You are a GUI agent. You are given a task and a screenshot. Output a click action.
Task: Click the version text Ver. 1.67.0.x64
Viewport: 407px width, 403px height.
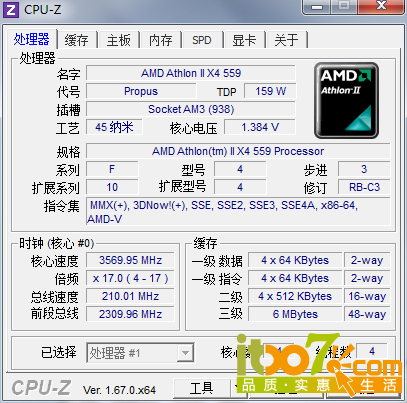click(x=119, y=390)
